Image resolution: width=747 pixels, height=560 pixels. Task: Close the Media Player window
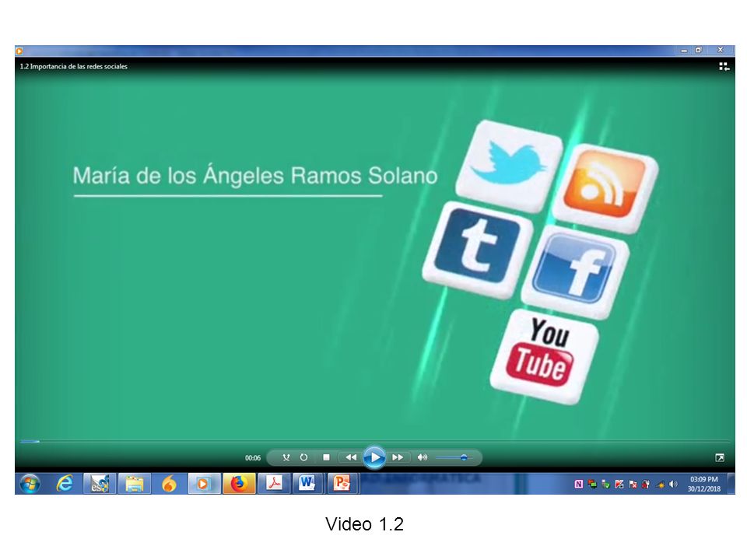click(x=720, y=50)
